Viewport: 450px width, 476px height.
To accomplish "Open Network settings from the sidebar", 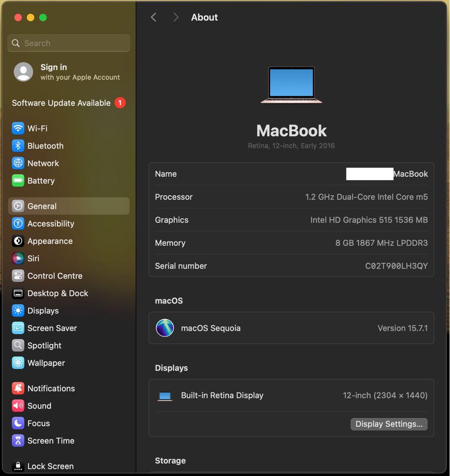I will click(18, 163).
